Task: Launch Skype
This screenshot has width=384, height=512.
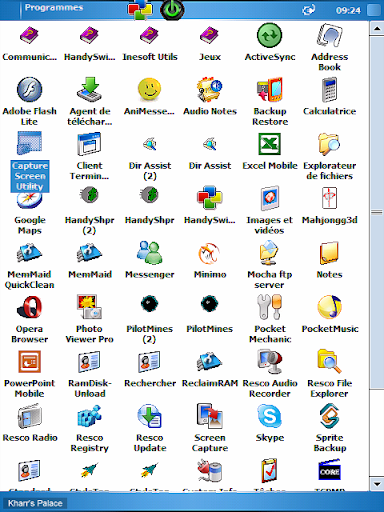Action: point(269,416)
